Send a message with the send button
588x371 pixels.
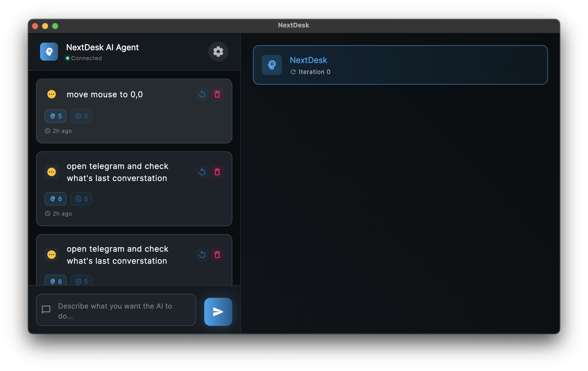[x=218, y=312]
